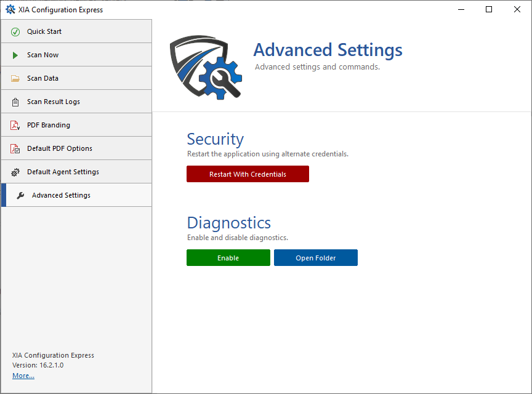Click the Advanced Settings wrench icon
The height and width of the screenshot is (394, 532).
20,196
